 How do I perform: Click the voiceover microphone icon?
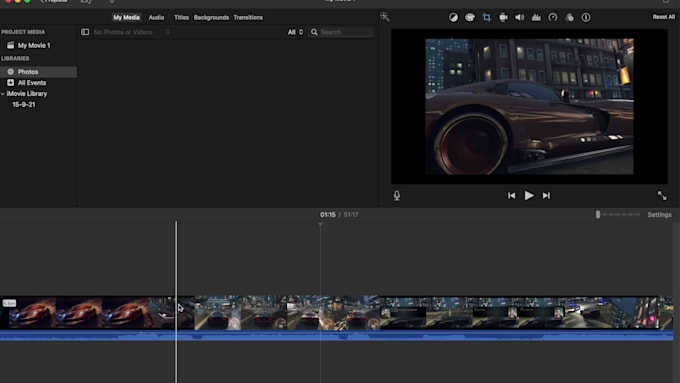pyautogui.click(x=397, y=196)
